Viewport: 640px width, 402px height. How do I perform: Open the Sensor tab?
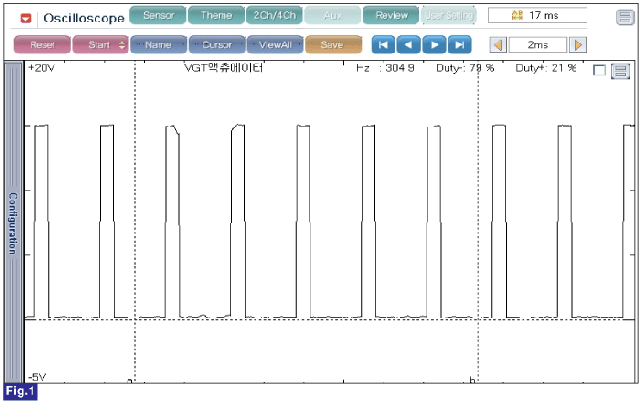[x=158, y=16]
